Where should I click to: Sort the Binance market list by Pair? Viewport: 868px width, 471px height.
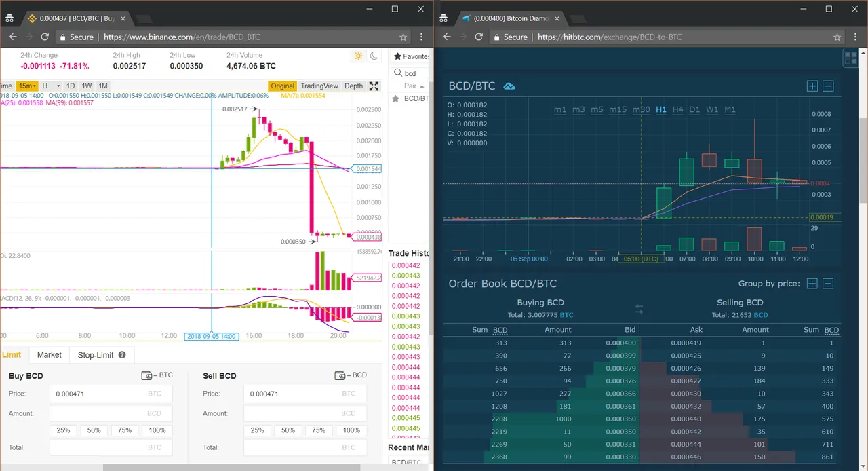[x=414, y=86]
